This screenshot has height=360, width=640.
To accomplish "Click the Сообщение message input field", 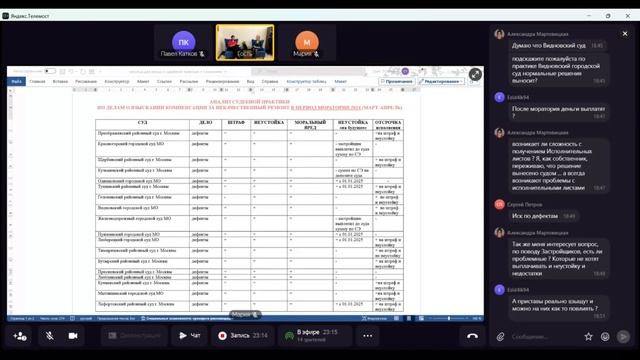I will coord(543,337).
